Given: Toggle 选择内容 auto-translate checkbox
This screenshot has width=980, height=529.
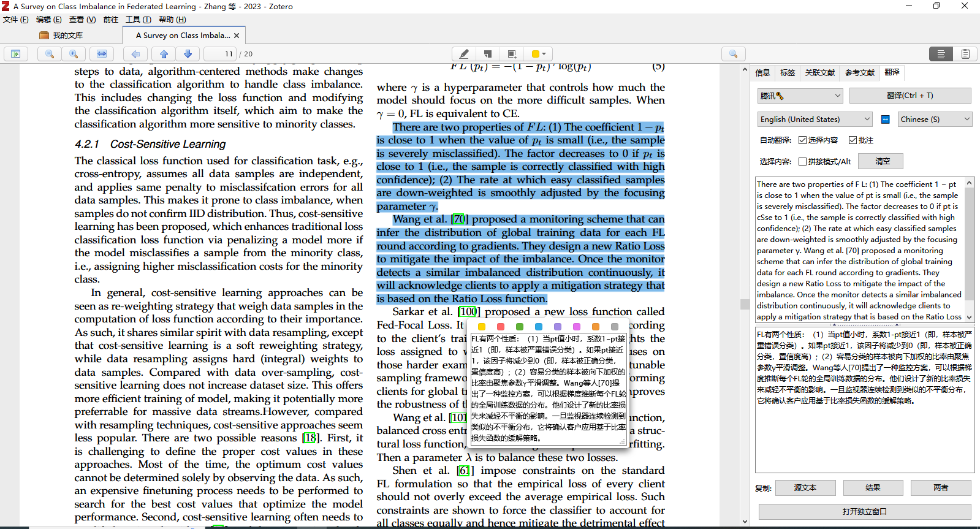Looking at the screenshot, I should [x=802, y=140].
